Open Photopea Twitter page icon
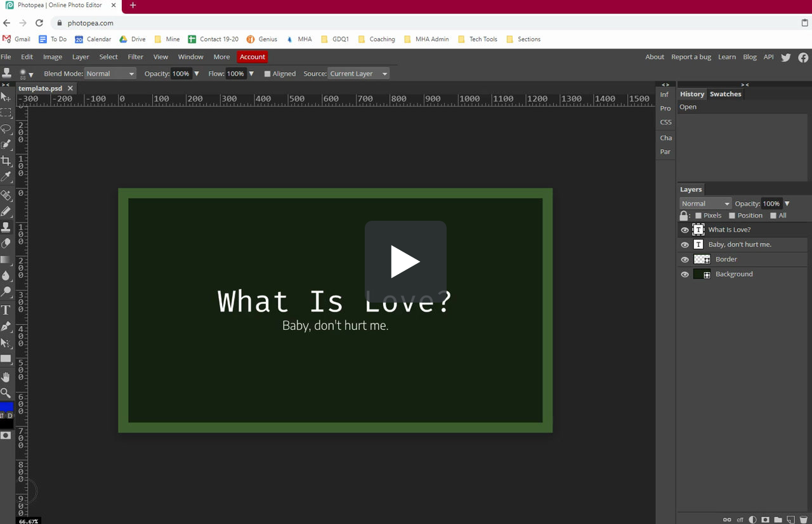 (786, 57)
